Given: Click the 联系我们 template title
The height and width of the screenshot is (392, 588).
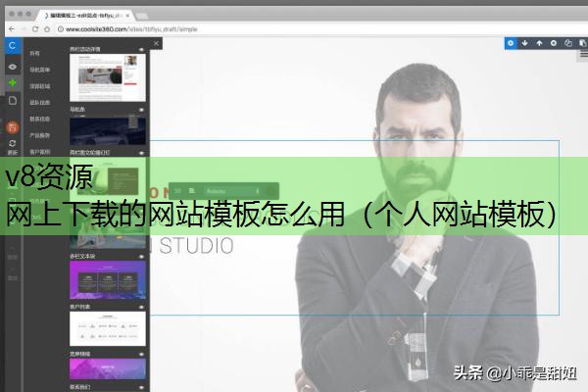Looking at the screenshot, I should 80,387.
